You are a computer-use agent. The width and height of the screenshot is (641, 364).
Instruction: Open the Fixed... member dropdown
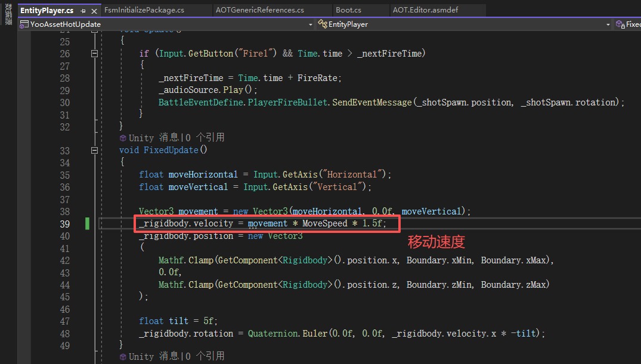tap(627, 24)
